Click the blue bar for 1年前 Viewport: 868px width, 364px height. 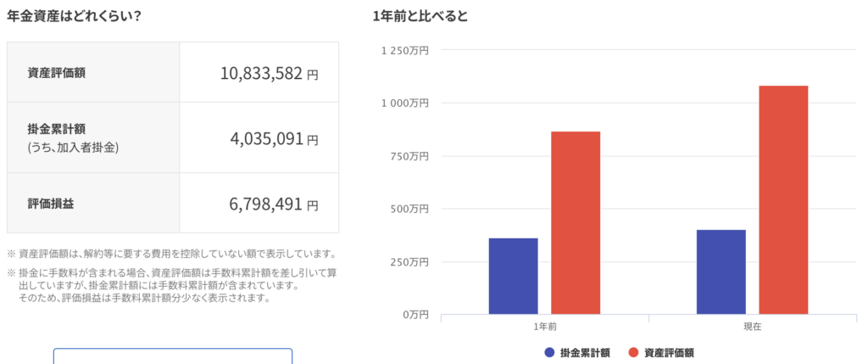coord(513,276)
